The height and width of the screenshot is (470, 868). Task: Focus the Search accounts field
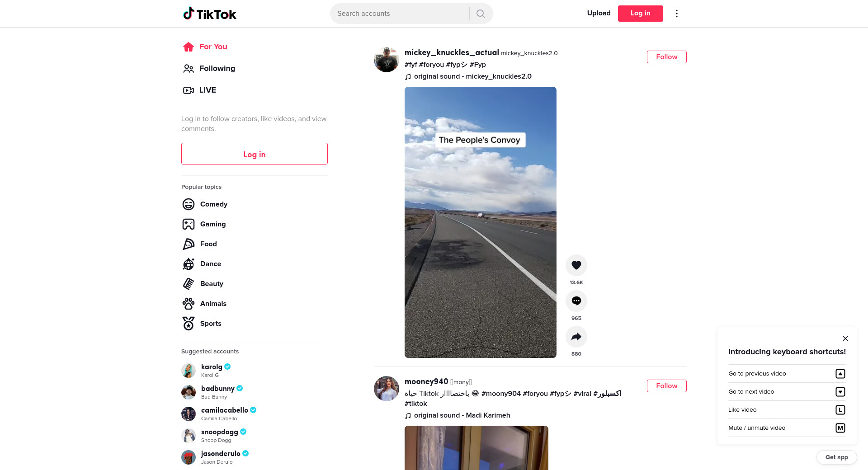point(401,14)
